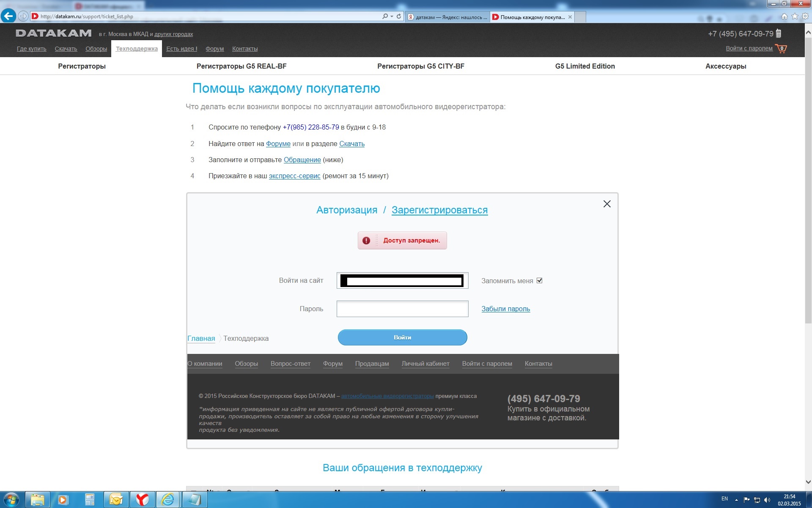Show hidden tray icons via the arrow
Screen dimensions: 812x508
click(x=736, y=500)
